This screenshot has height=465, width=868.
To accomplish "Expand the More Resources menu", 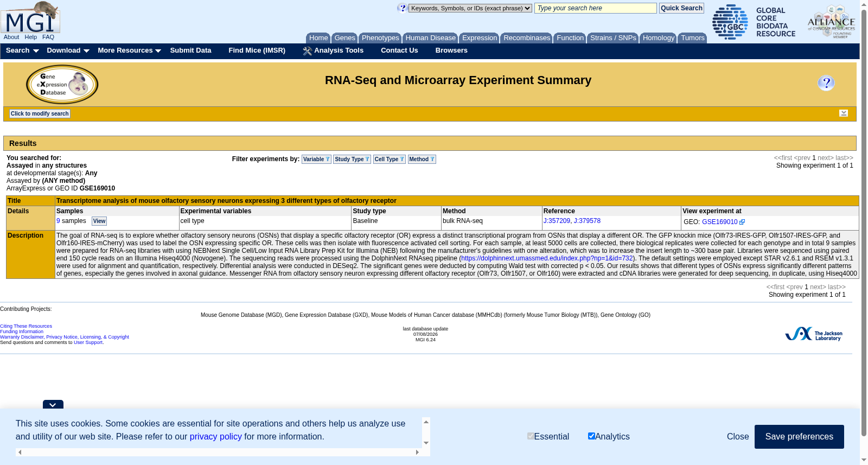I will coord(129,50).
